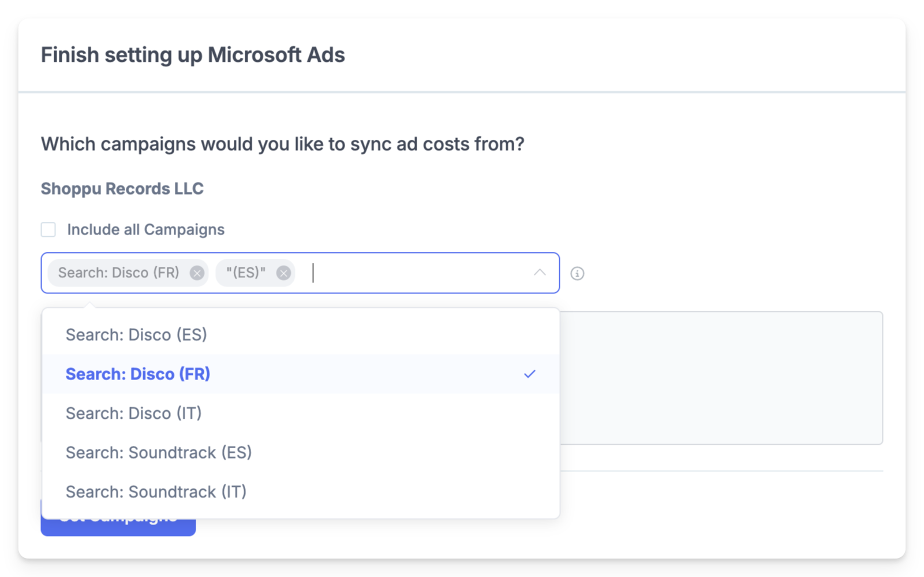Screen dimensions: 924x577
Task: Click the Finish setting up Microsoft Ads heading
Action: coord(193,55)
